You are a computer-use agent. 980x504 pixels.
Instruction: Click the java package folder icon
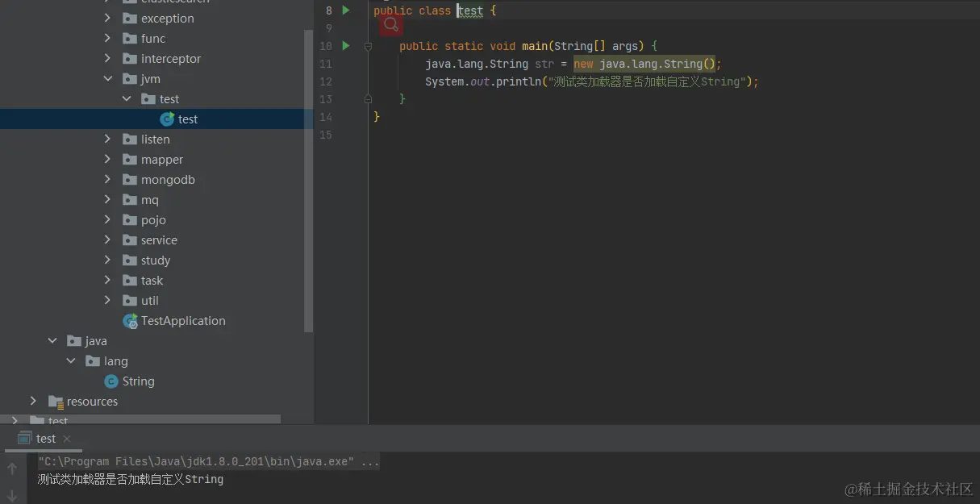coord(74,341)
